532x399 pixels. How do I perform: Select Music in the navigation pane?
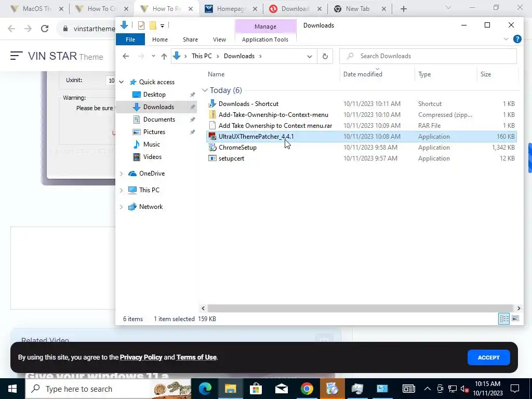pos(151,144)
